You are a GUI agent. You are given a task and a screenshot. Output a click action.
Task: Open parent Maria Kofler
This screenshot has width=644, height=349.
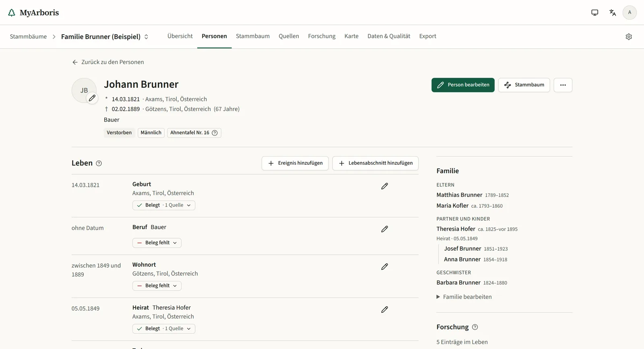[452, 206]
